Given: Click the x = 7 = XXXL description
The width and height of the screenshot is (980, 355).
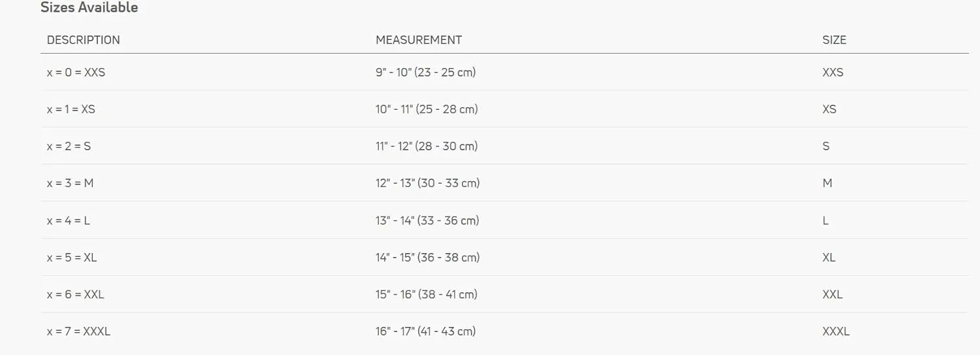Looking at the screenshot, I should (x=78, y=331).
